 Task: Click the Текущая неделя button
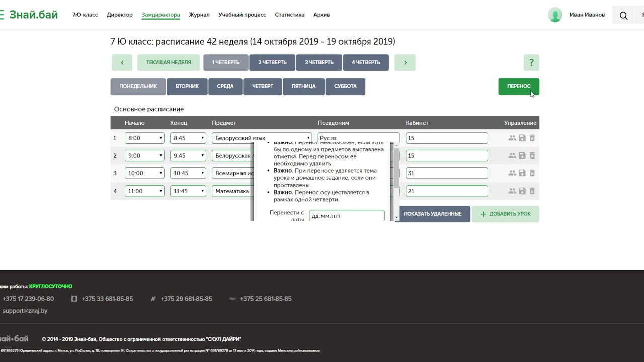coord(169,62)
